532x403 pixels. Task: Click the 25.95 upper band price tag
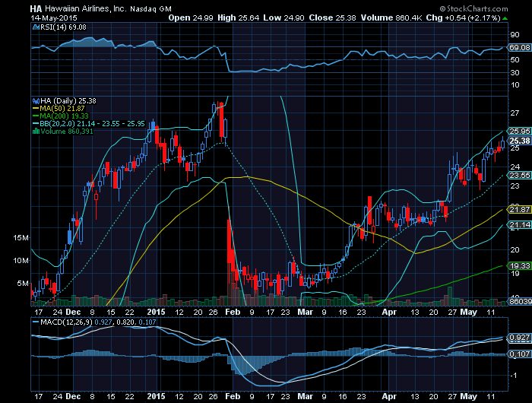(519, 131)
